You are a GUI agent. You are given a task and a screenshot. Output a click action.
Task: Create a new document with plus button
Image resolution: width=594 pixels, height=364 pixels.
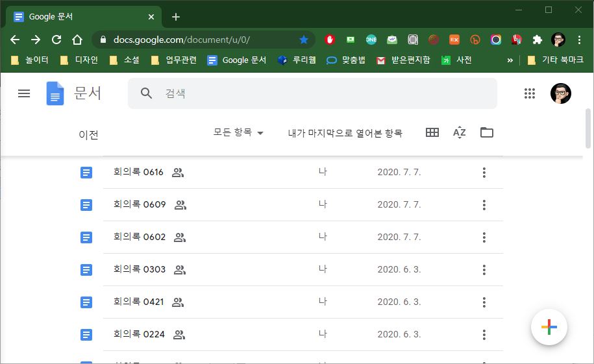(549, 327)
